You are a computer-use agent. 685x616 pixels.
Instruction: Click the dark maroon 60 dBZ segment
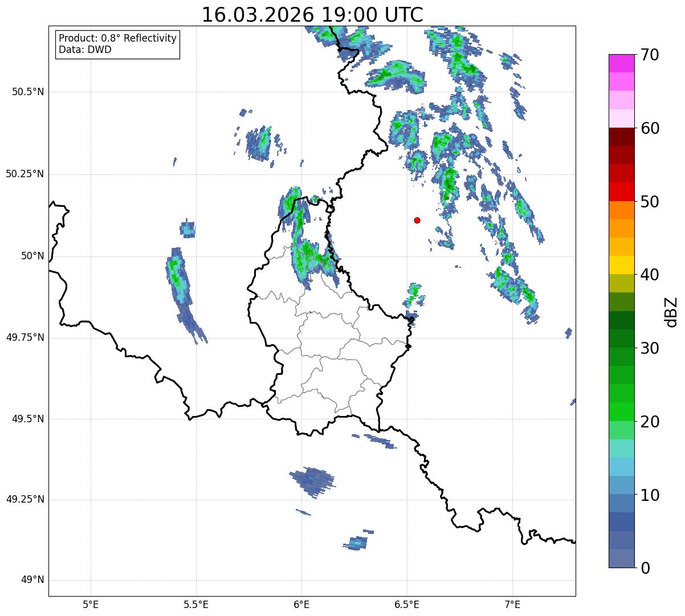click(621, 137)
